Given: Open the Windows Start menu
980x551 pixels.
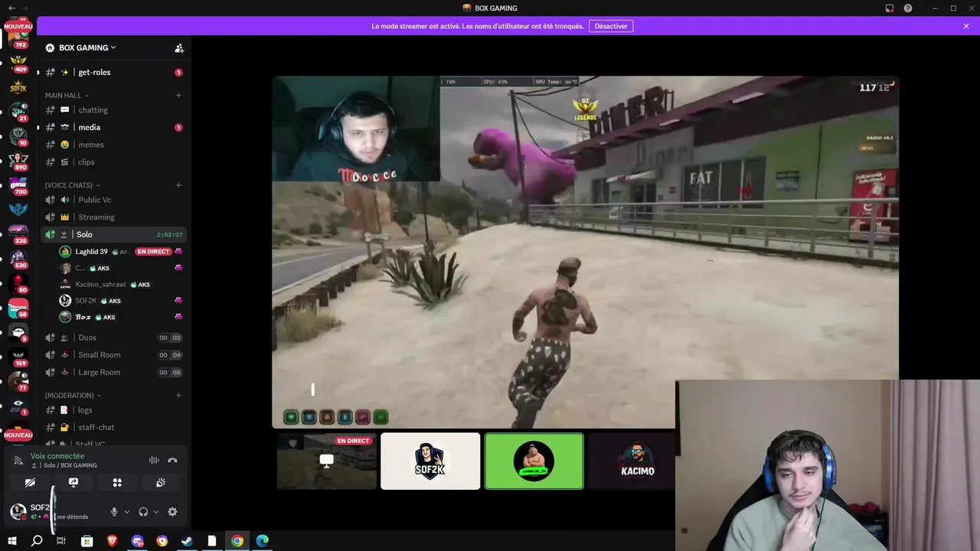Looking at the screenshot, I should coord(11,541).
